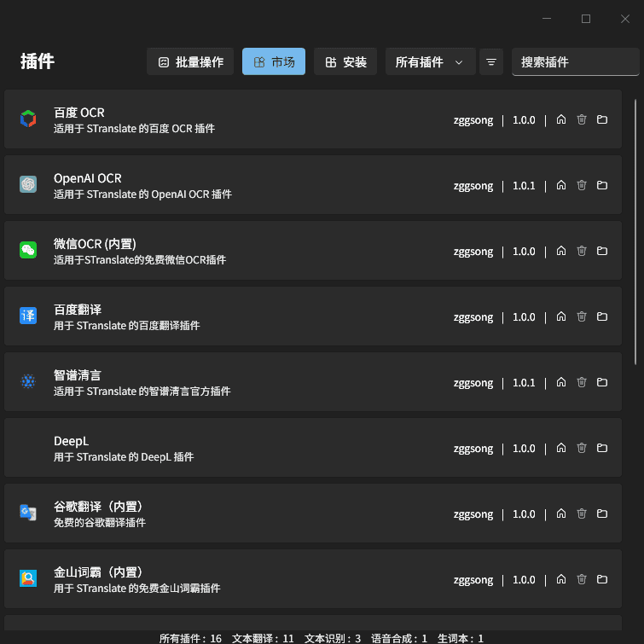
Task: Click the WeChat OCR green logo
Action: coord(28,250)
